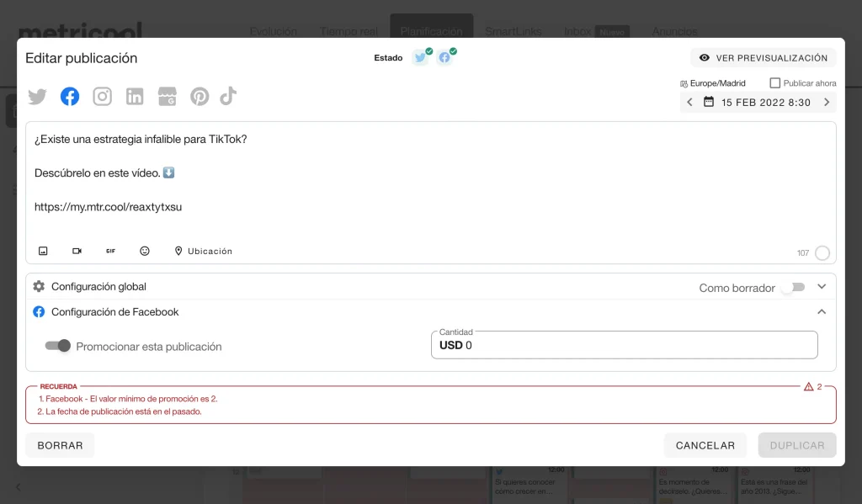Viewport: 862px width, 504px height.
Task: Go to next date with right arrow
Action: point(827,103)
